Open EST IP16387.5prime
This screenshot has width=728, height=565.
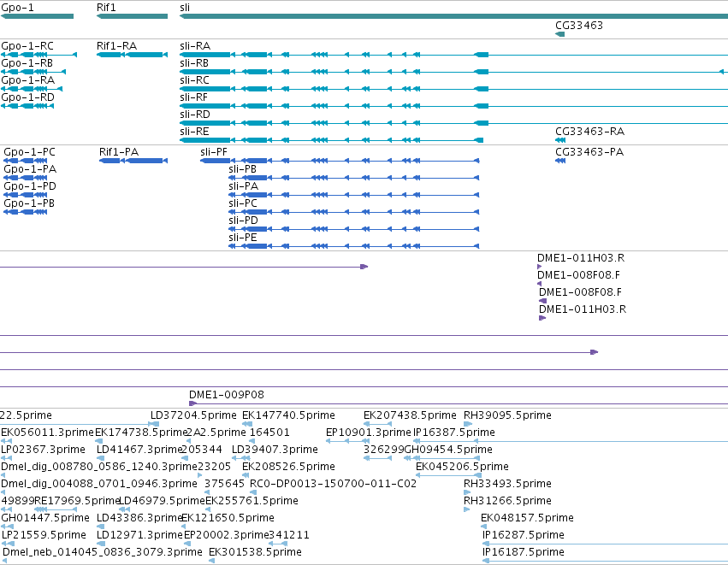click(454, 433)
